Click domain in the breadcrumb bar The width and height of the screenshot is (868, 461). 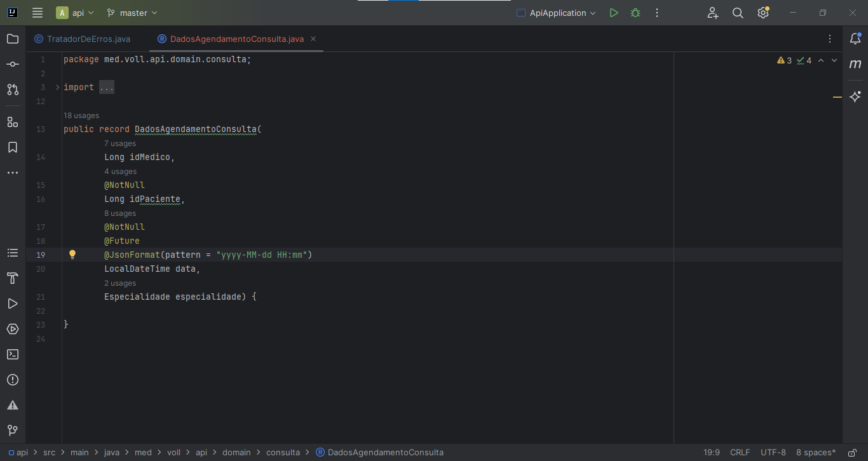236,453
